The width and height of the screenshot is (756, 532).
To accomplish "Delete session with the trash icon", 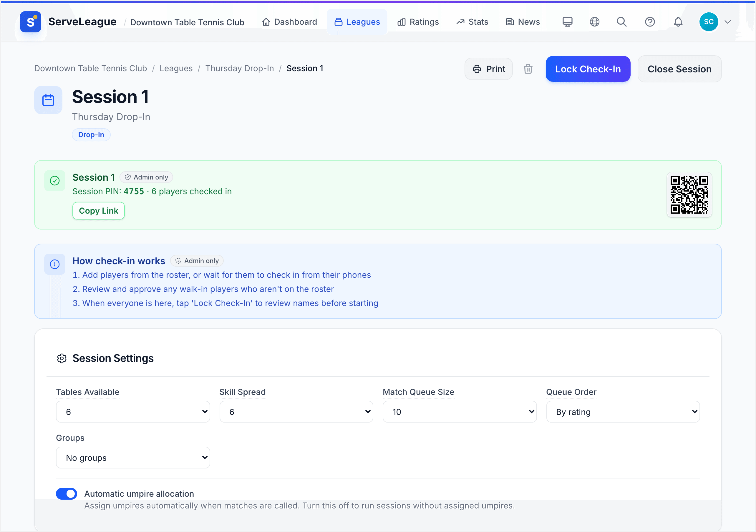I will coord(528,69).
